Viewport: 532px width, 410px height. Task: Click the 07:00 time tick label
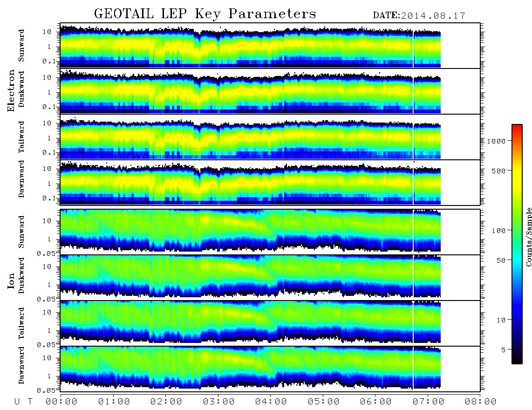[429, 402]
